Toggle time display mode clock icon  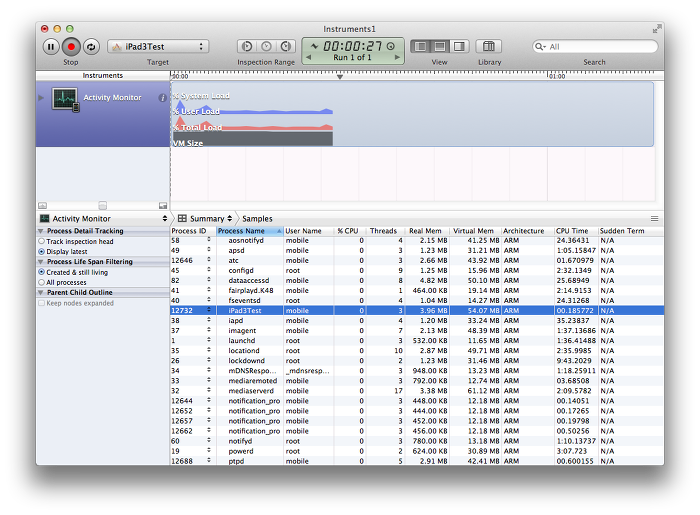coord(391,46)
